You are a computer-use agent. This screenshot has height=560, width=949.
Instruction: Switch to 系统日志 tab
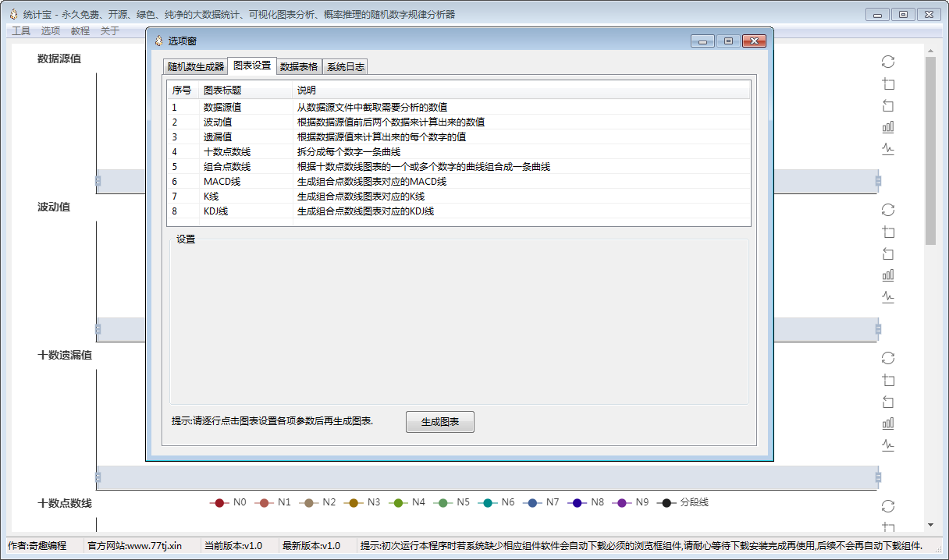point(345,67)
